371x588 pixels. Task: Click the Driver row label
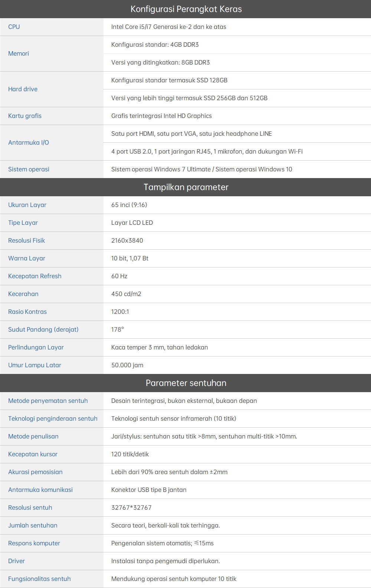pos(16,561)
